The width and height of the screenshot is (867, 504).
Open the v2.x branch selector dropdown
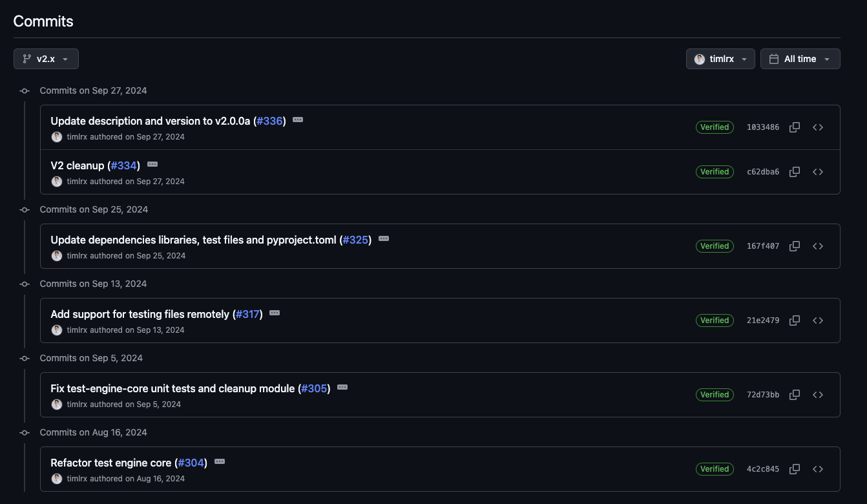(x=46, y=59)
